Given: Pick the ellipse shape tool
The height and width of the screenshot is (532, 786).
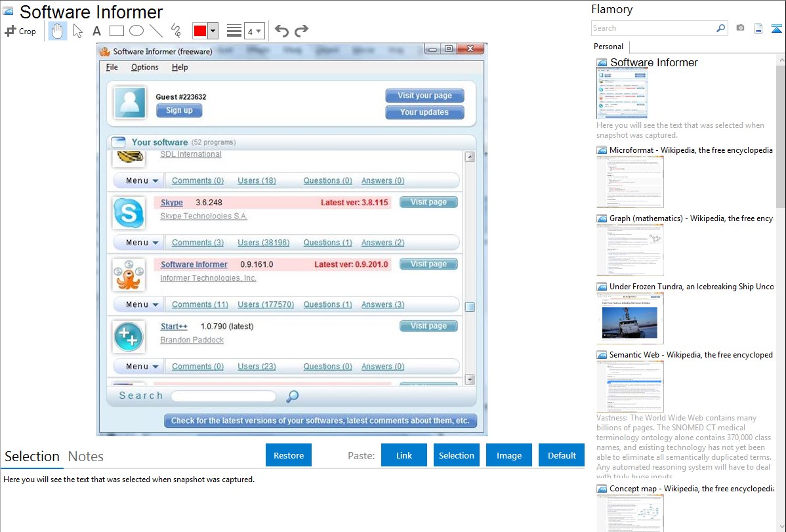Looking at the screenshot, I should click(x=136, y=31).
